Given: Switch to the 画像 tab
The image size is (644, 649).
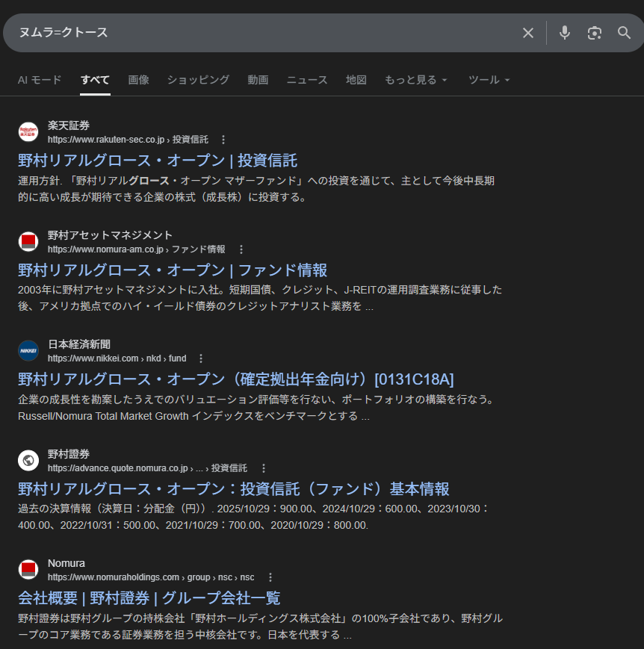Looking at the screenshot, I should pos(138,80).
